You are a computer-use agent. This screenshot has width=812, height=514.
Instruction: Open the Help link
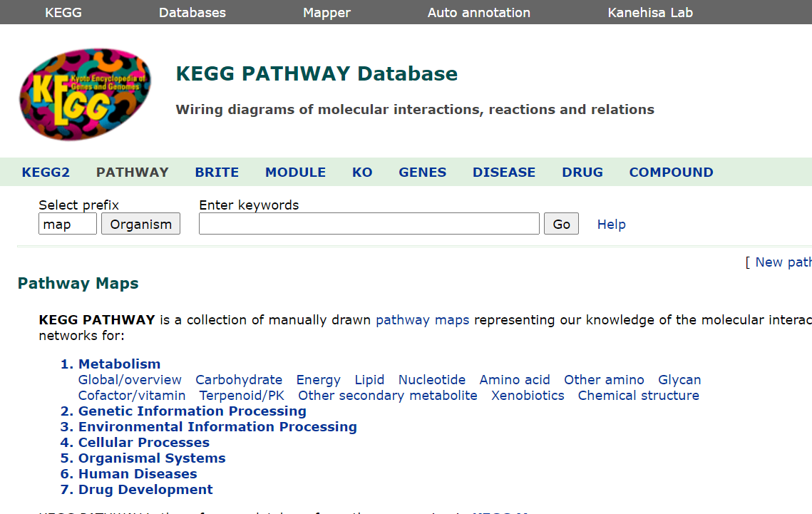point(611,224)
